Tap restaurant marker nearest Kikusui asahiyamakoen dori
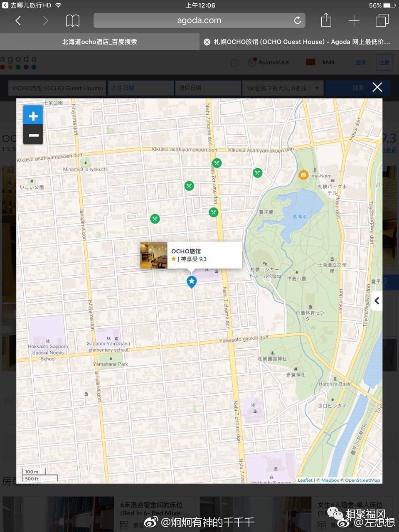The image size is (399, 532). [216, 163]
